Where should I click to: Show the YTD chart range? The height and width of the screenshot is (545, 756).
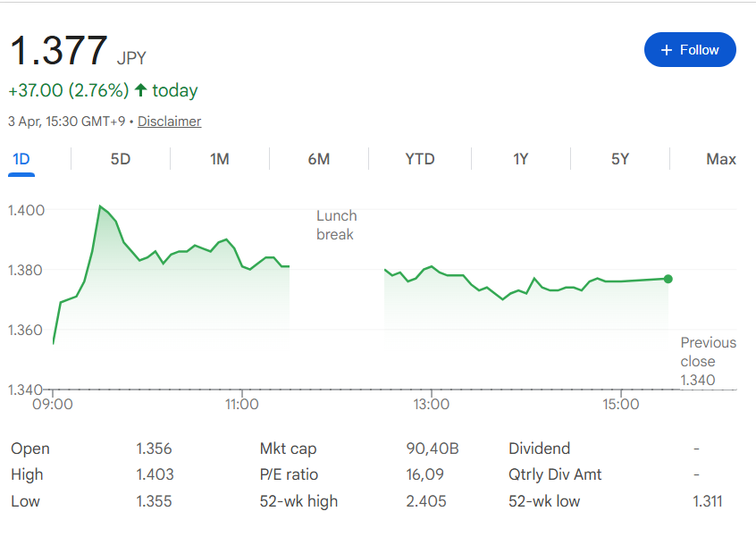420,159
